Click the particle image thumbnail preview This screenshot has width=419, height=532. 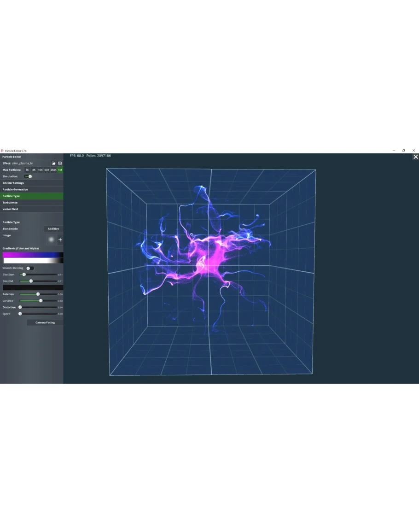click(51, 240)
